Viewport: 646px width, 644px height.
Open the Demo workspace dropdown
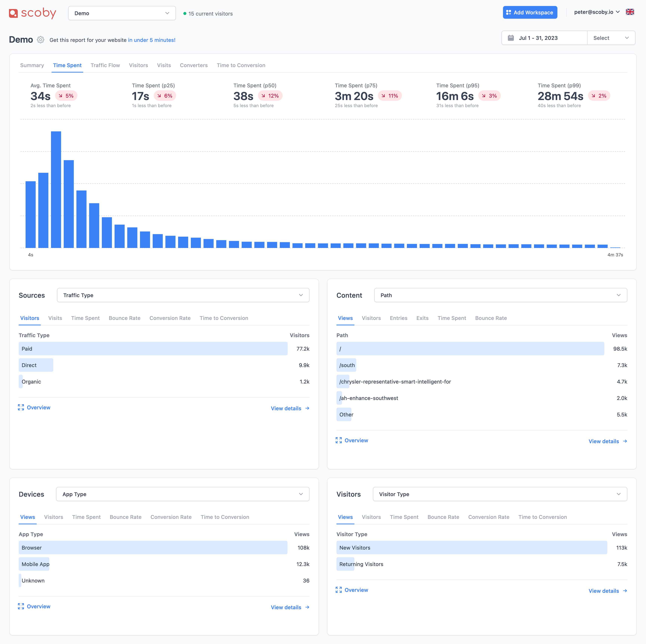pos(122,13)
